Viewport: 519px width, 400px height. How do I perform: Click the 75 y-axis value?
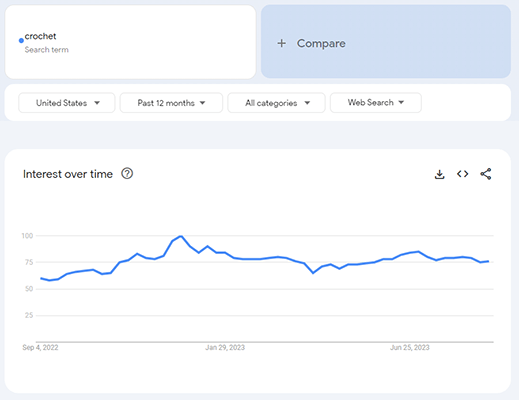tap(29, 262)
